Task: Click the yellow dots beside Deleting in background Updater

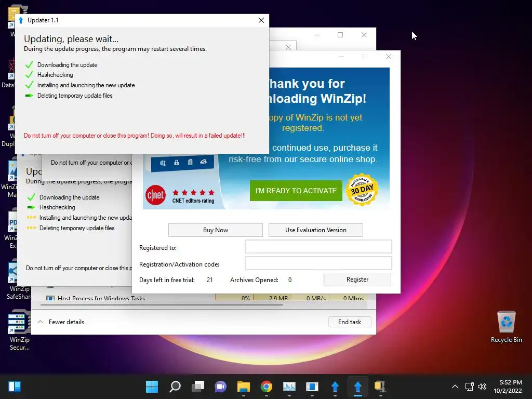Action: [x=31, y=228]
